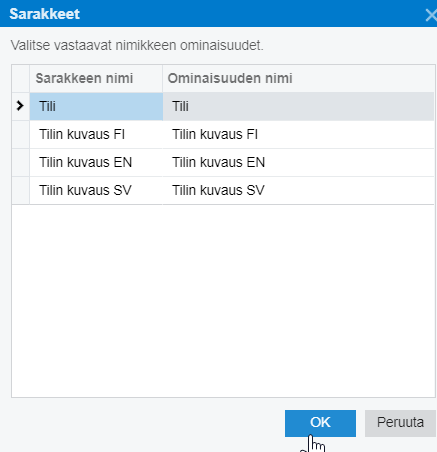The width and height of the screenshot is (437, 452).
Task: Click the current-row arrow indicator beside Tili
Action: click(20, 106)
